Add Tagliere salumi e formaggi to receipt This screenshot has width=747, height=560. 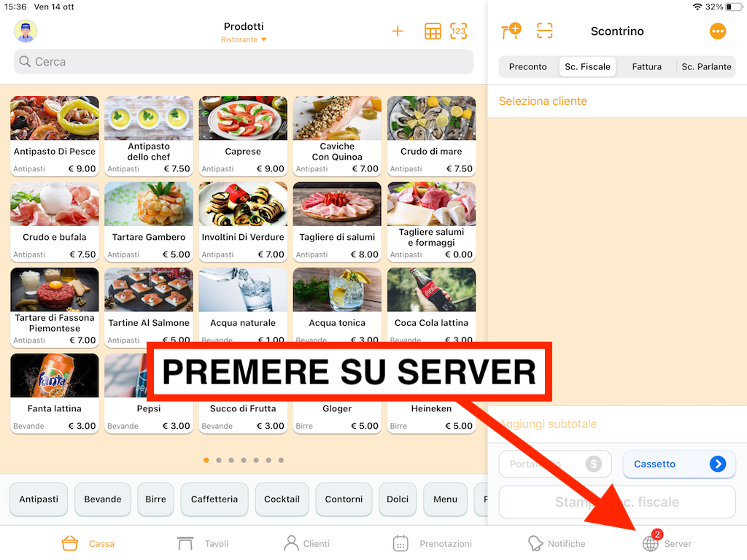[x=432, y=222]
